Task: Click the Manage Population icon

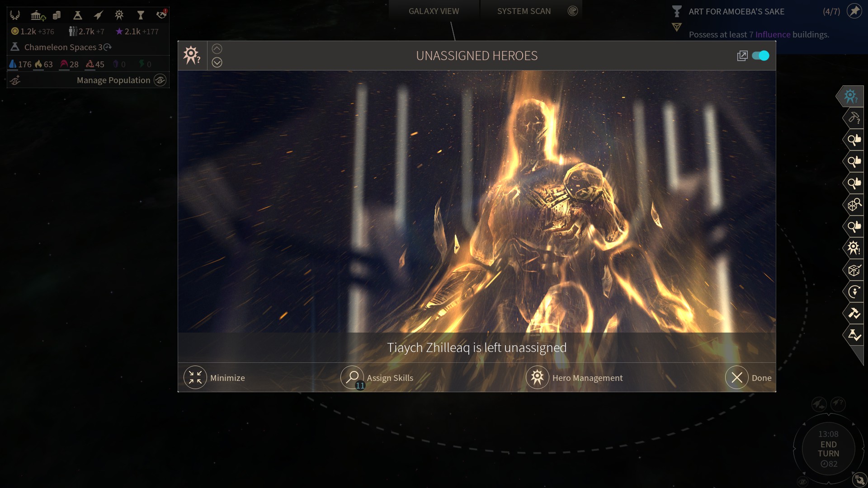Action: click(x=161, y=80)
